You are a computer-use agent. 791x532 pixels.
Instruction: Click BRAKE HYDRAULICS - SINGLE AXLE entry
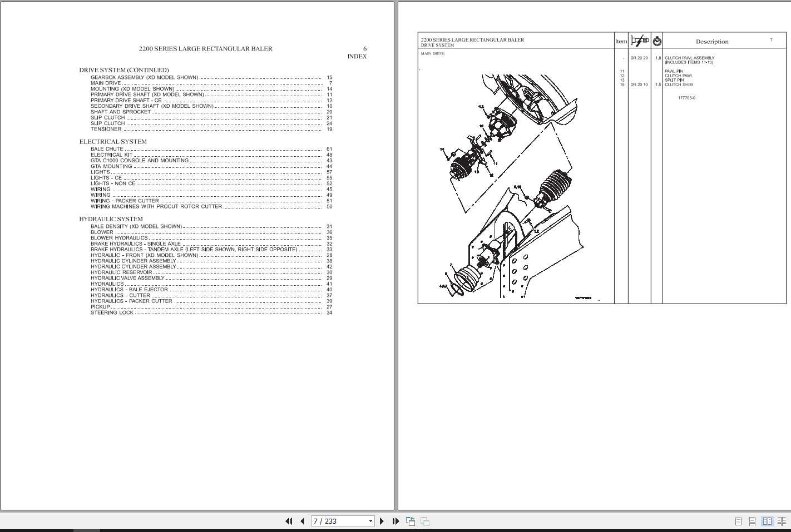coord(211,243)
